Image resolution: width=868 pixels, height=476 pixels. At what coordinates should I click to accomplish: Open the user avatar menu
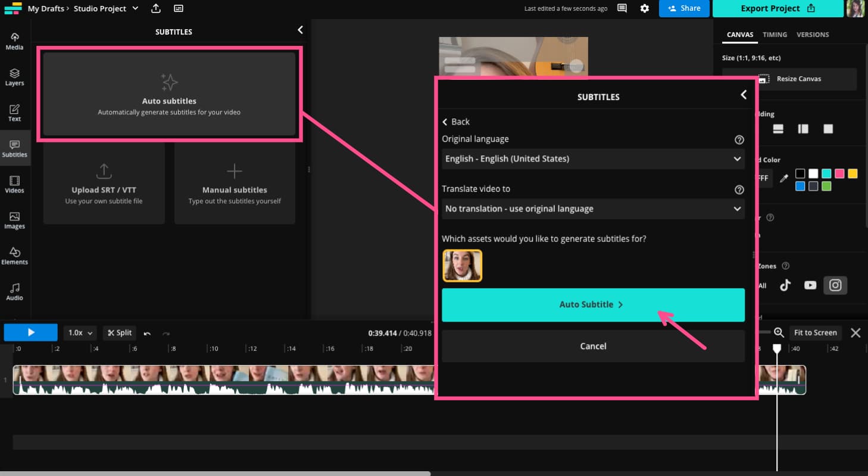(855, 8)
